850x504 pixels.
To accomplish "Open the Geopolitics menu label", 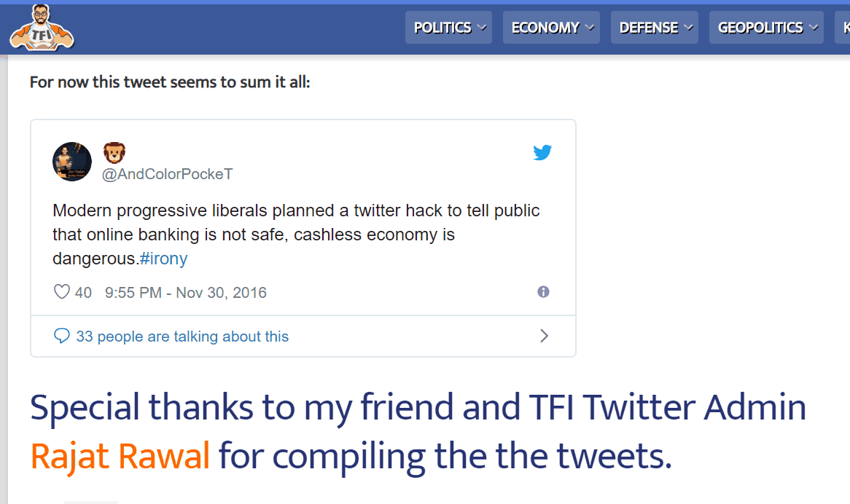I will click(x=760, y=28).
